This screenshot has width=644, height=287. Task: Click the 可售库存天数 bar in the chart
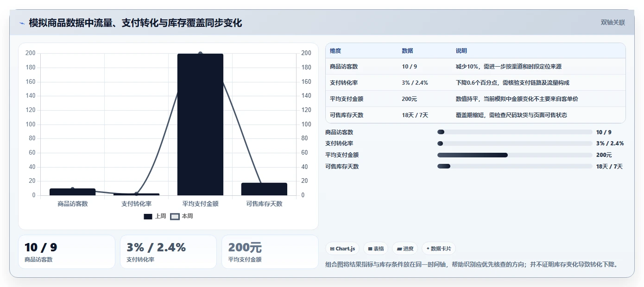click(264, 189)
